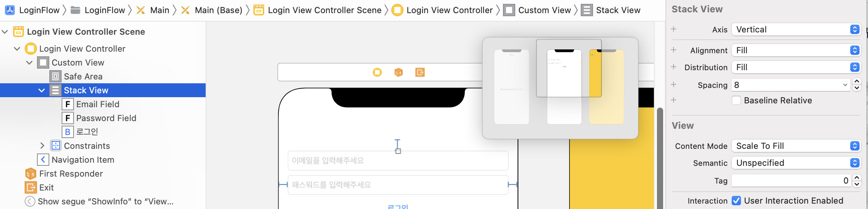Open the Axis dropdown
868x209 pixels.
pyautogui.click(x=796, y=29)
